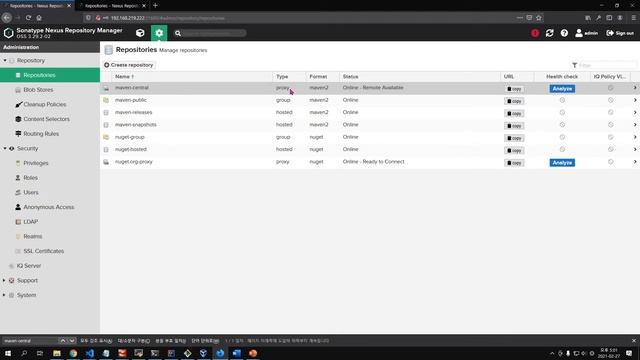
Task: Open Realms in sidebar
Action: (x=32, y=236)
